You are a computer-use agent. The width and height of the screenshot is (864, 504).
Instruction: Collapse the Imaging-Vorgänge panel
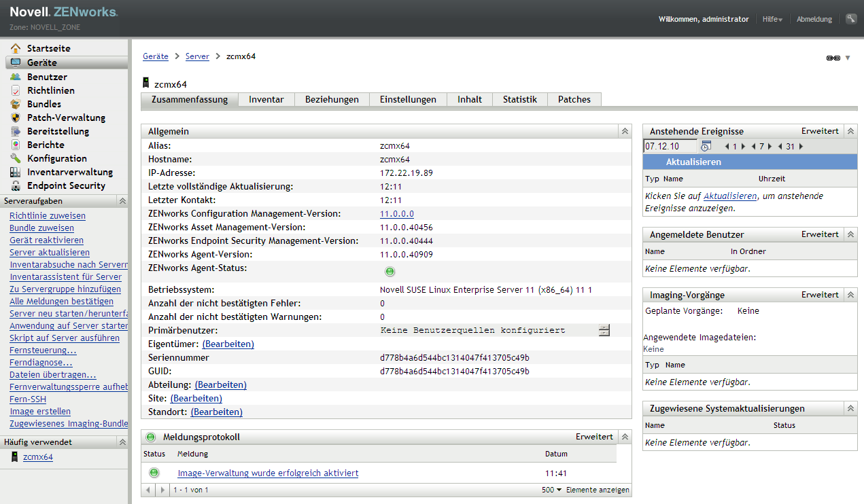[x=850, y=295]
